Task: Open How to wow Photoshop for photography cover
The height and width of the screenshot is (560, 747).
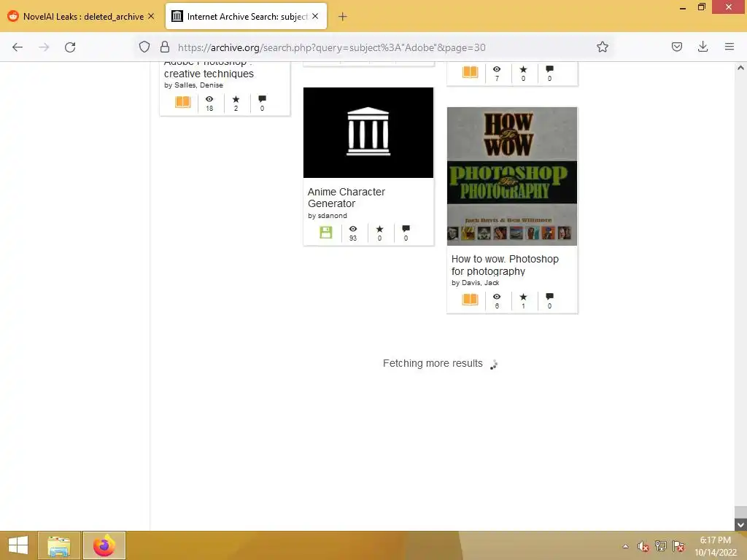Action: click(512, 176)
